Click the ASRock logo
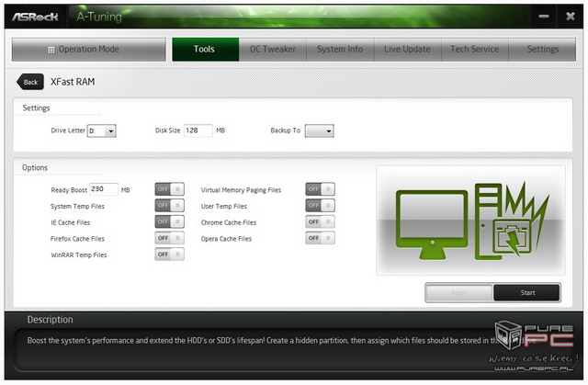Image resolution: width=588 pixels, height=385 pixels. click(35, 17)
